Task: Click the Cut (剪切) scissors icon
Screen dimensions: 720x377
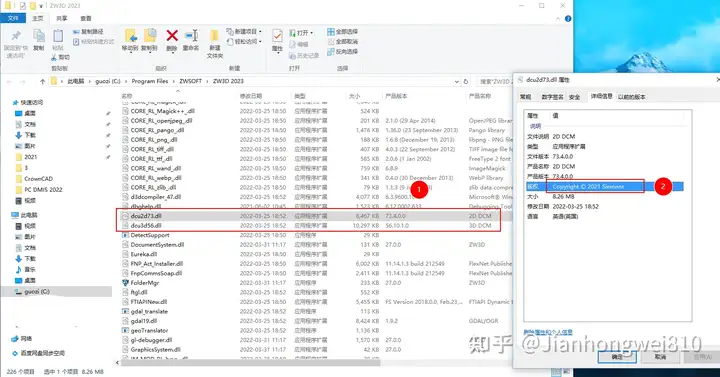Action: pyautogui.click(x=54, y=57)
